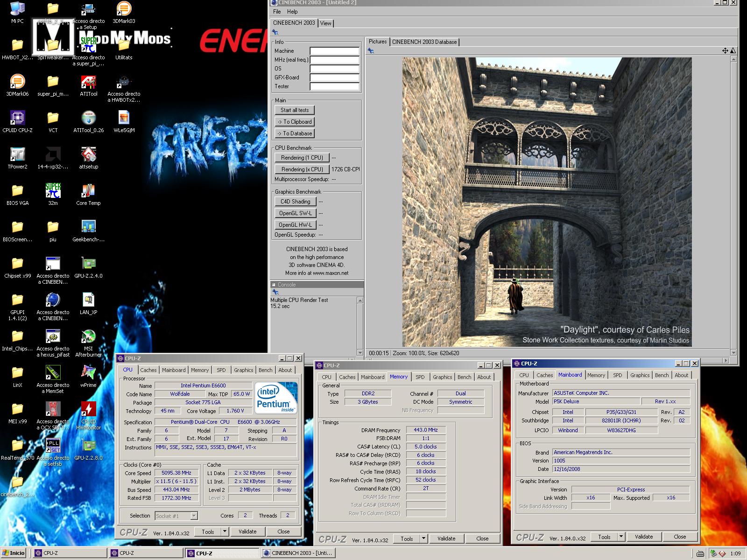Click the Daylight rendered picture
Viewport: 747px width, 560px height.
coord(547,202)
